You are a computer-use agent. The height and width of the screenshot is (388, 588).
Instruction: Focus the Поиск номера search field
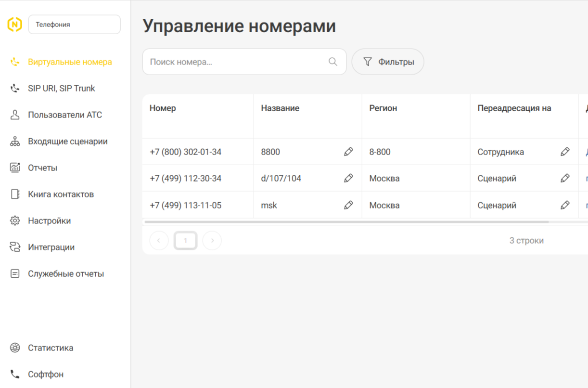tap(236, 62)
